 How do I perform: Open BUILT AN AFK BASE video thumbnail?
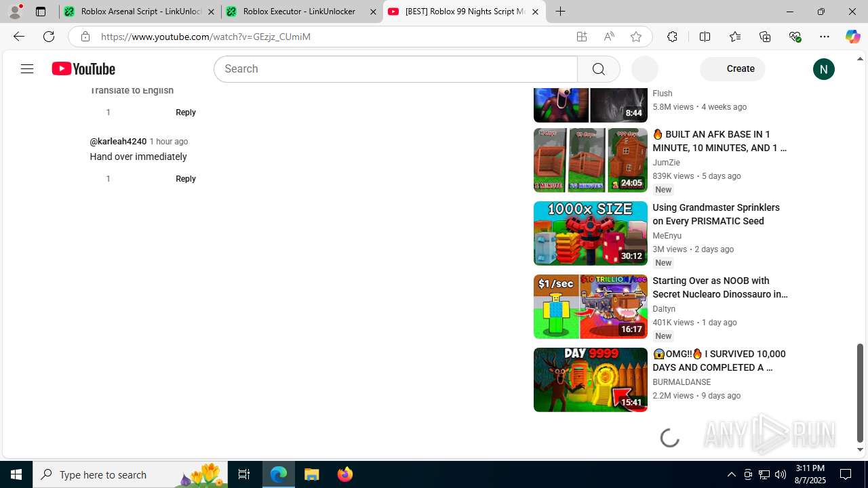[590, 161]
